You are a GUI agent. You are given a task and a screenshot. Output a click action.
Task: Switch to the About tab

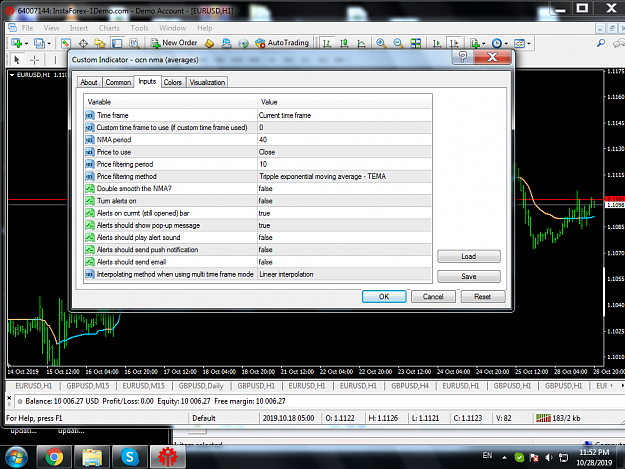(x=89, y=82)
